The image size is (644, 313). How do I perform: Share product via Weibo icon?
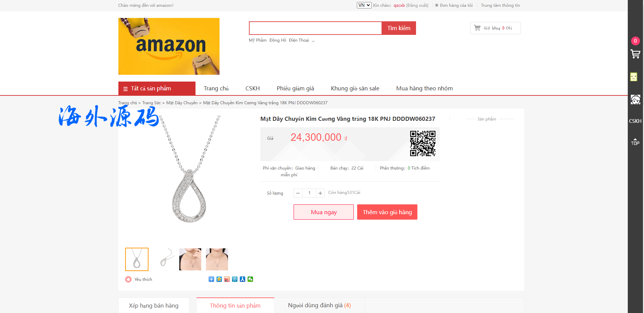(227, 279)
